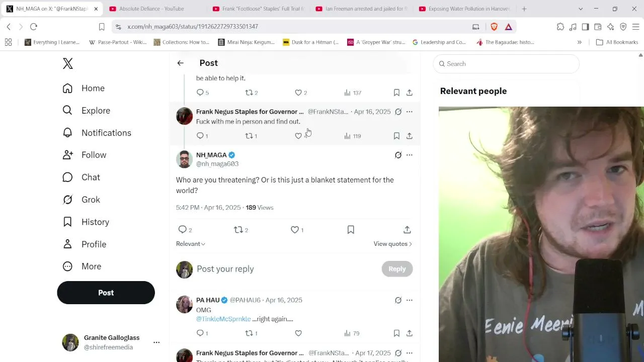The image size is (644, 362).
Task: View analytics on PA HAU reply
Action: point(352,333)
